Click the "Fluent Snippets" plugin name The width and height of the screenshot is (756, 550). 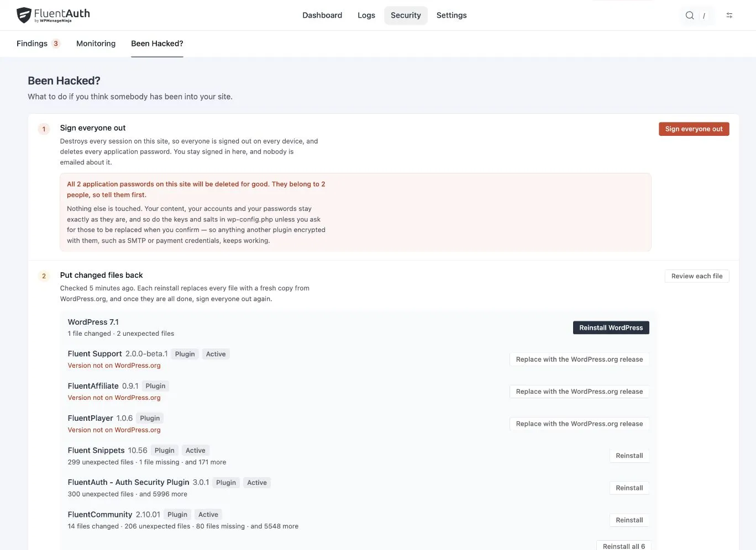[x=96, y=451]
